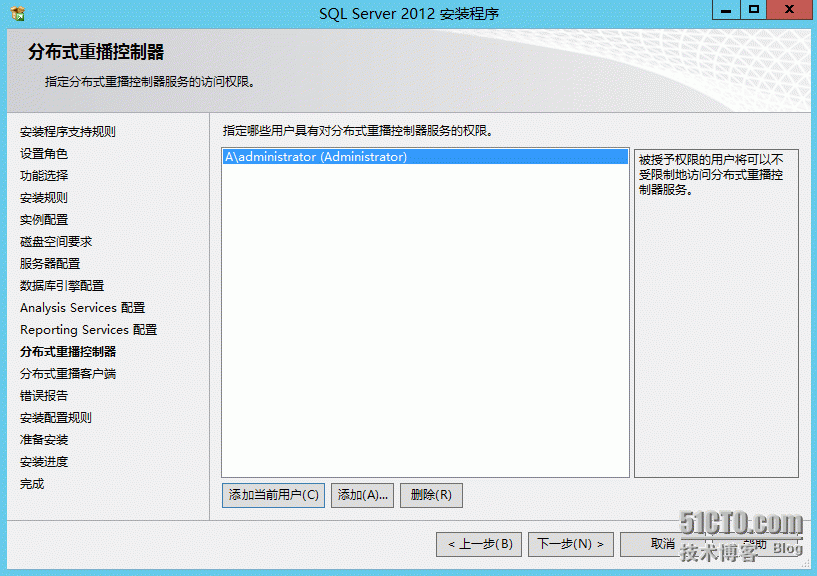
Task: Select 设置角色 step in sidebar
Action: (x=44, y=154)
